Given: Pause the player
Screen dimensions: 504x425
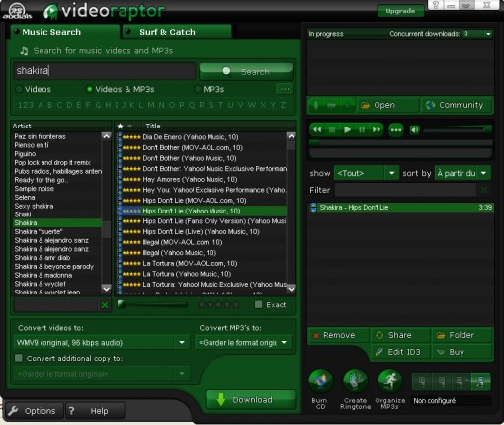Looking at the screenshot, I should click(x=362, y=129).
